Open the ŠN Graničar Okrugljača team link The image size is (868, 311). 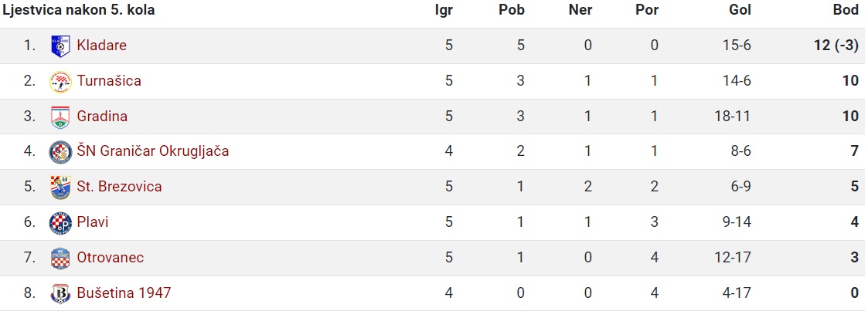(x=153, y=151)
